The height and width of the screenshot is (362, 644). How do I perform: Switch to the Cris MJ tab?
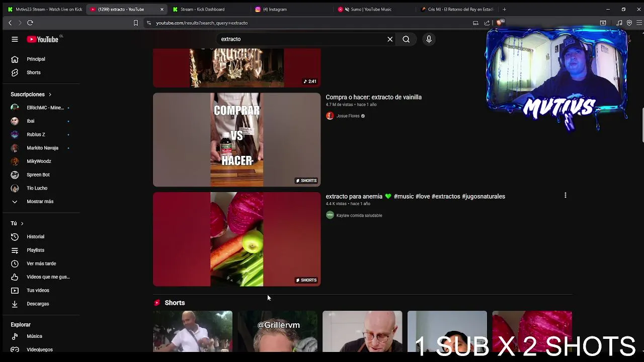coord(457,9)
